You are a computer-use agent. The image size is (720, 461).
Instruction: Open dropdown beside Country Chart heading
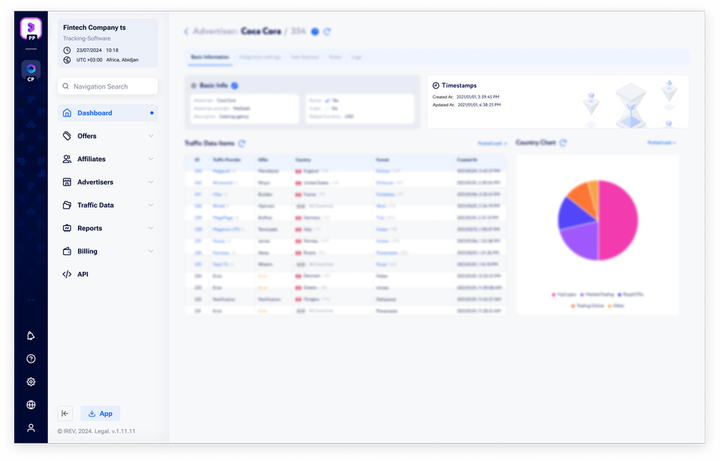click(x=662, y=143)
